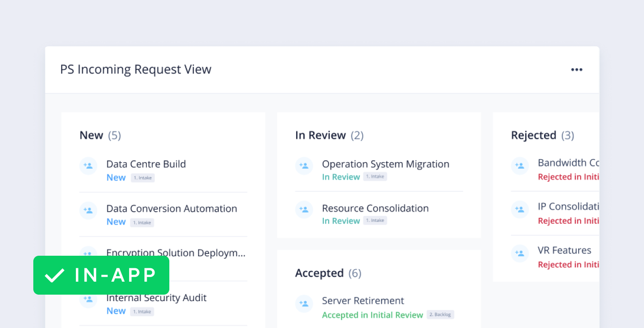
Task: Open the Data Centre Build request
Action: pyautogui.click(x=146, y=164)
